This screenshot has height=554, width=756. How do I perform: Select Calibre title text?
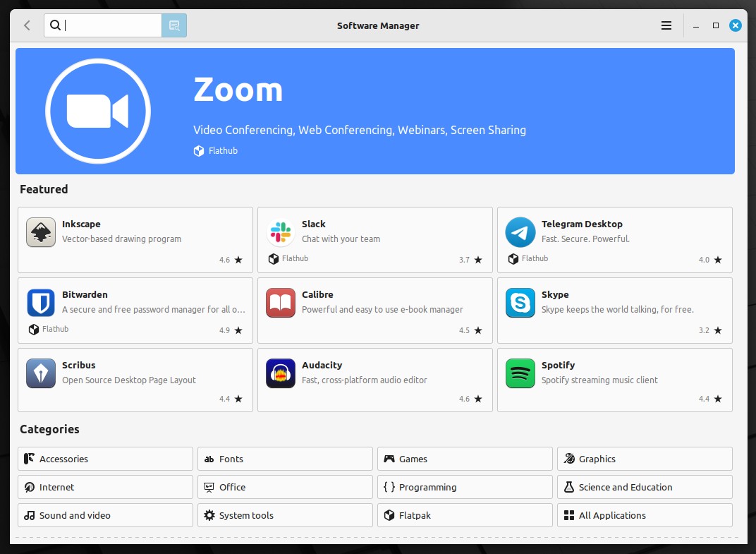[317, 294]
